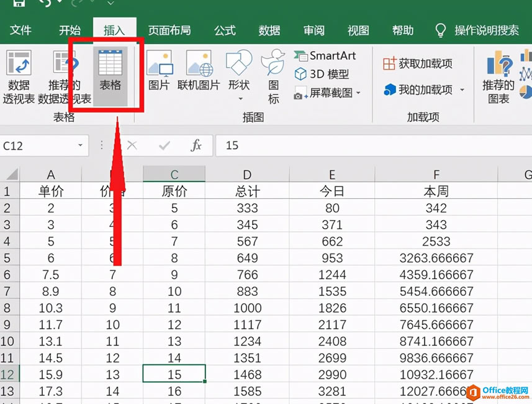Select cell with value 11.7
The width and height of the screenshot is (532, 404).
[x=51, y=324]
